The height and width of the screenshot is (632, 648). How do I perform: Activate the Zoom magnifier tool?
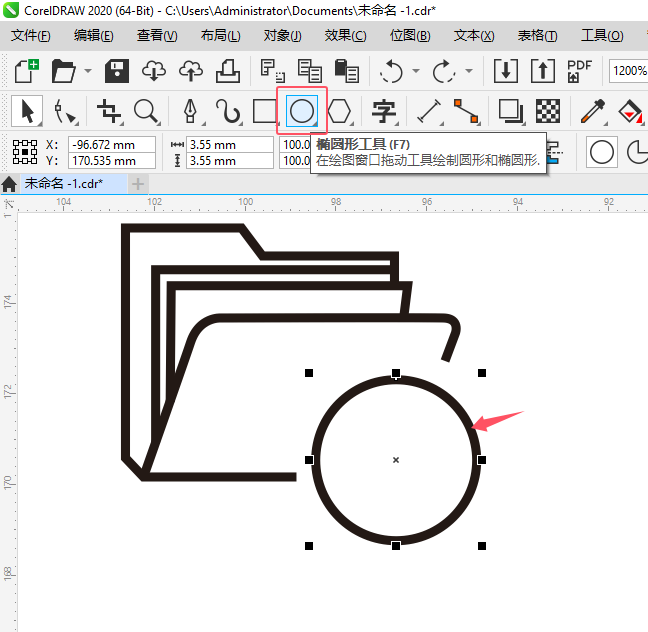[146, 111]
